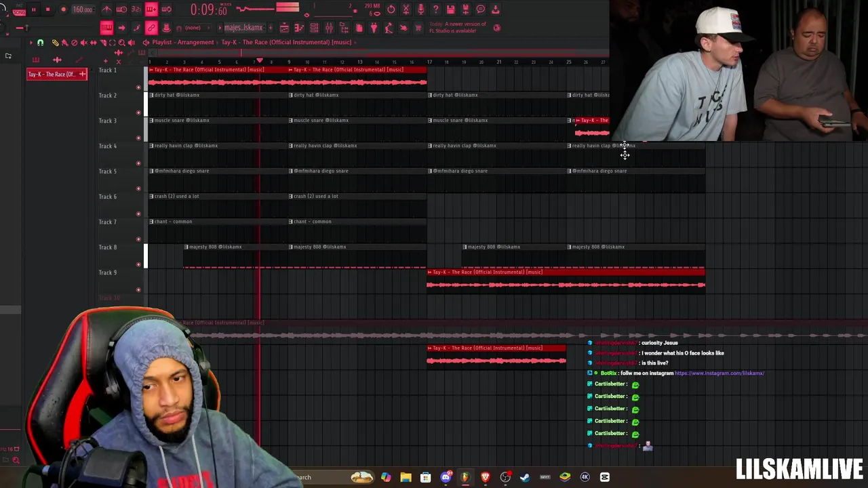The image size is (868, 488).
Task: Select the paint brush tool in playlist
Action: (x=65, y=43)
